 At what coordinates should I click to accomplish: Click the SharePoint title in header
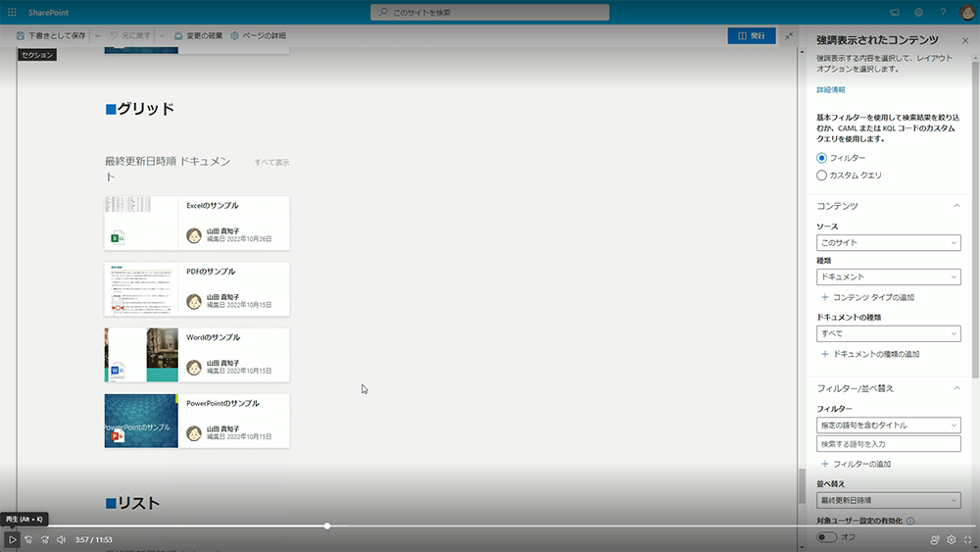pos(48,13)
